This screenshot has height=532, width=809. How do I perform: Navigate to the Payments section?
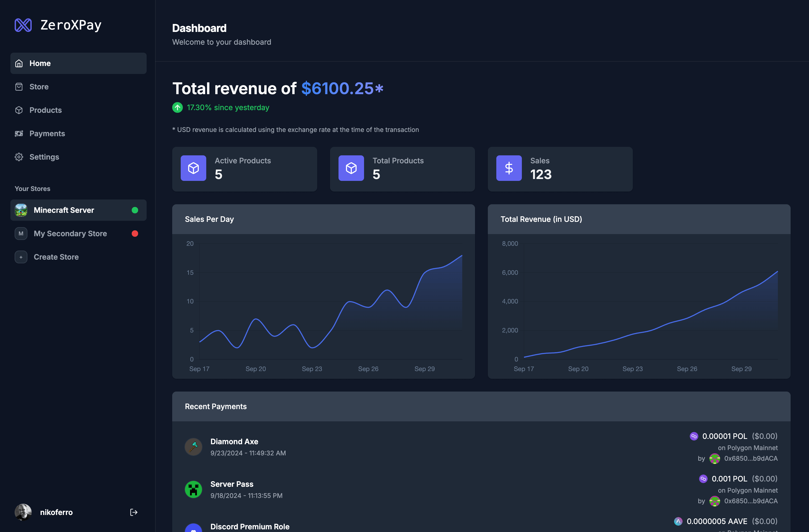[x=79, y=134]
